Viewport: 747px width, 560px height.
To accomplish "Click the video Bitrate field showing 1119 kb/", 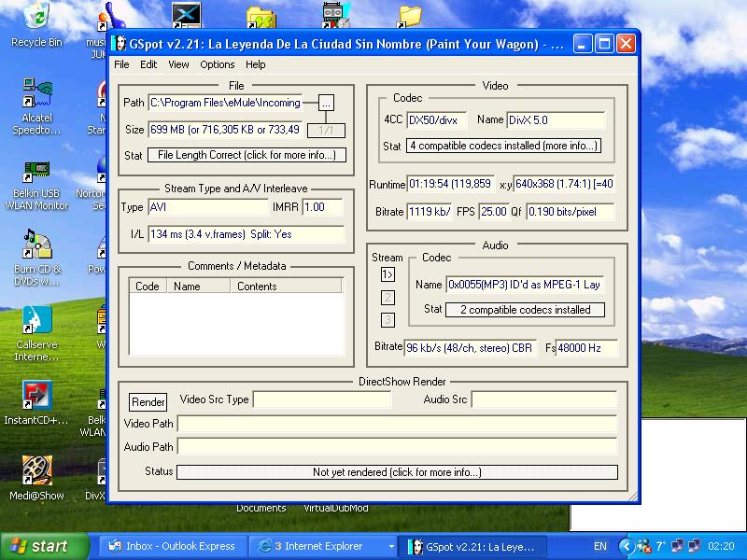I will (430, 212).
